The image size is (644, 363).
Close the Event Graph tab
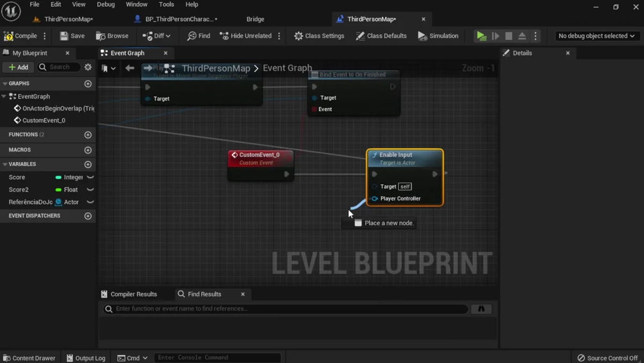(165, 53)
